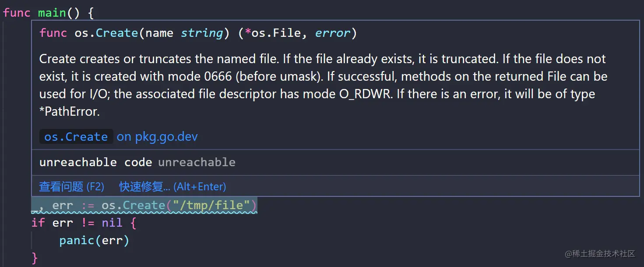
Task: Open the os.Create link on pkg.go.dev
Action: pyautogui.click(x=119, y=137)
